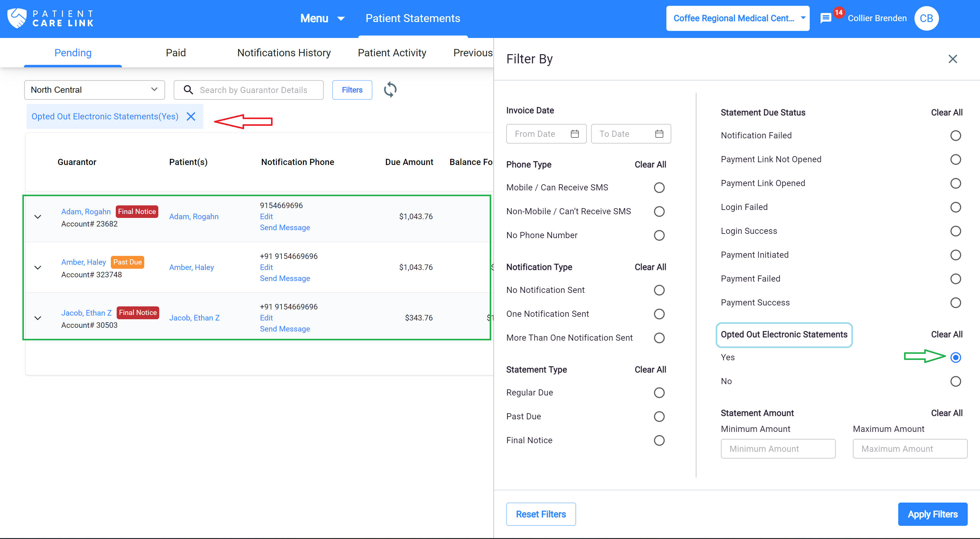Open the Notifications History tab
980x539 pixels.
[x=284, y=52]
